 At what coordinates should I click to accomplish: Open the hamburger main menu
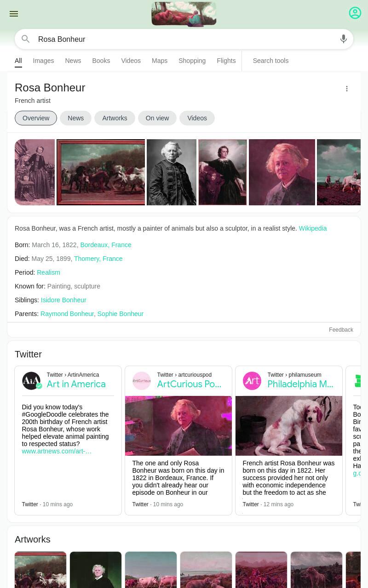coord(14,14)
